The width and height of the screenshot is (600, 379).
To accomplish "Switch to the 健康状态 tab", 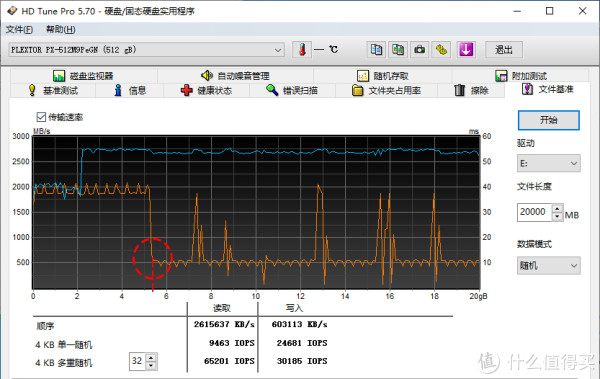I will click(x=207, y=91).
